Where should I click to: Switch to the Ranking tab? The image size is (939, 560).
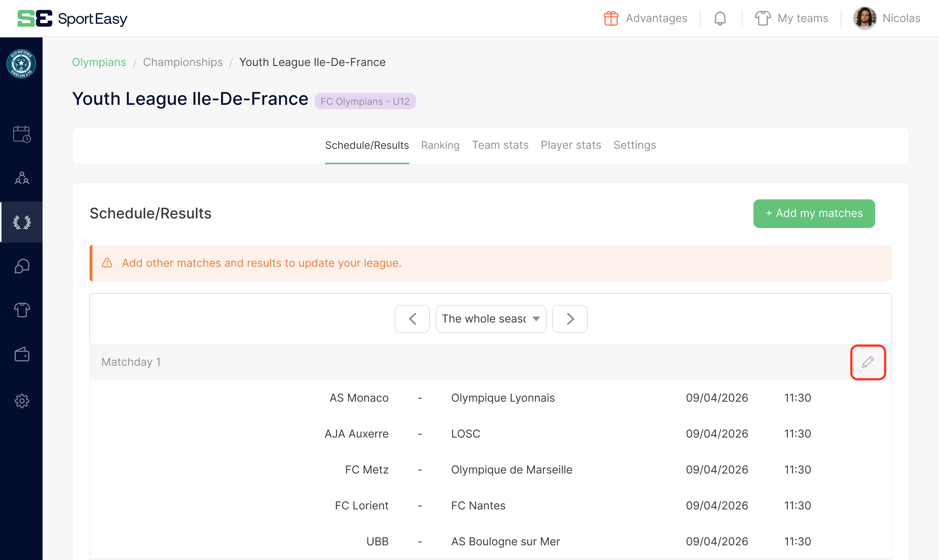440,145
